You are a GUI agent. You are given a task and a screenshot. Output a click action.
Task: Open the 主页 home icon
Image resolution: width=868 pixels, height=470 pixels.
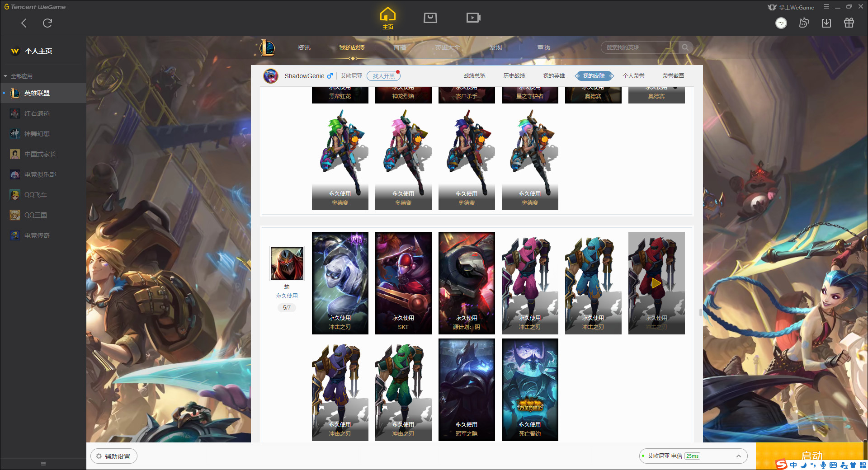coord(388,19)
